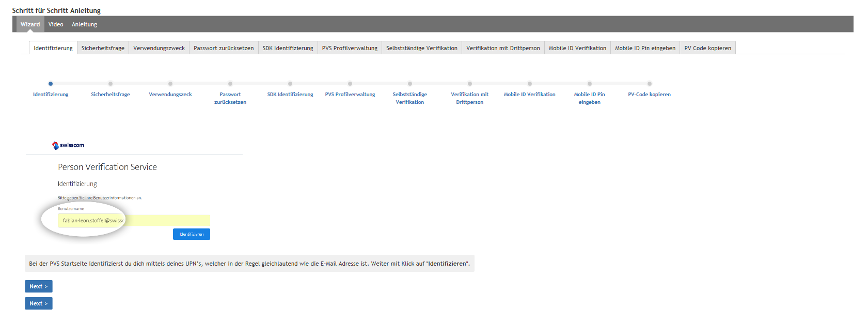Viewport: 868px width, 323px height.
Task: Open the Anleitung tab
Action: (84, 24)
